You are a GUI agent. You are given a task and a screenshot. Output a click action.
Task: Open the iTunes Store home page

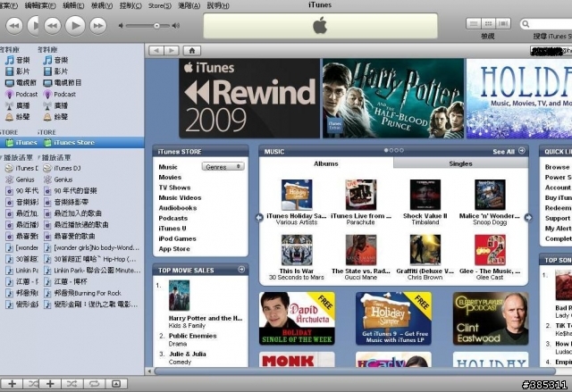point(192,51)
